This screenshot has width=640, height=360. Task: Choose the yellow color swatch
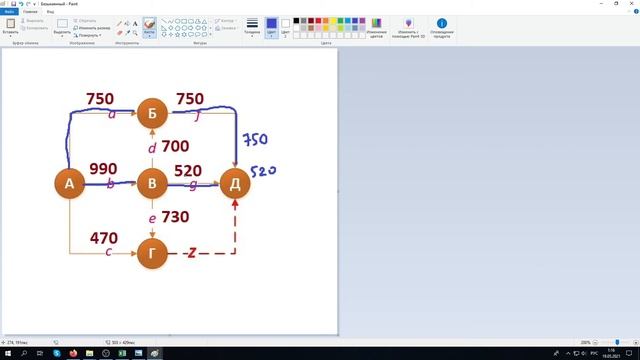[x=333, y=21]
